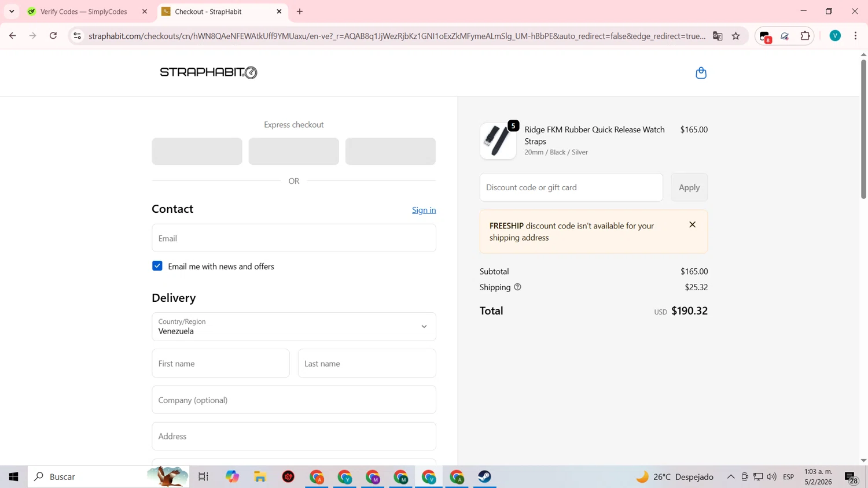The image size is (868, 488).
Task: Open the red-black app icon on taskbar
Action: point(288,477)
